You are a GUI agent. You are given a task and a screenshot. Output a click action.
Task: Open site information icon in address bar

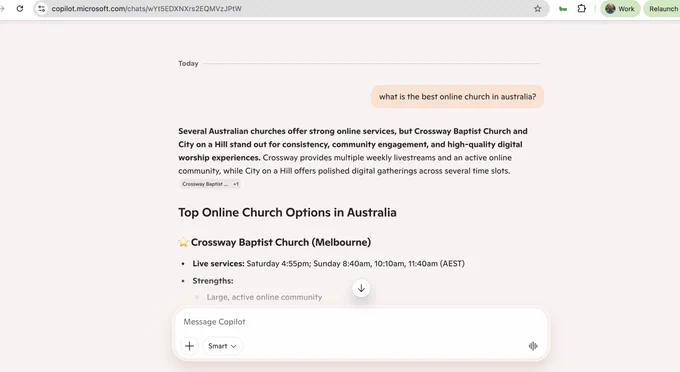click(x=42, y=9)
